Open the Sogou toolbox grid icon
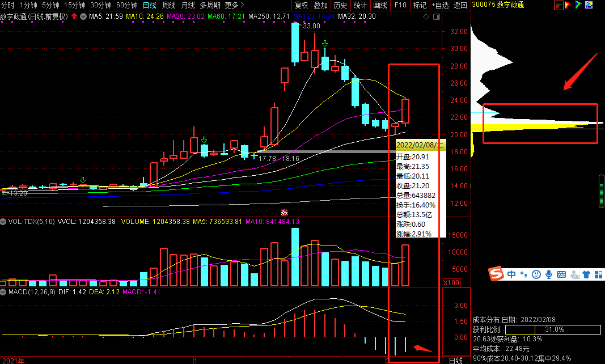 pyautogui.click(x=598, y=274)
